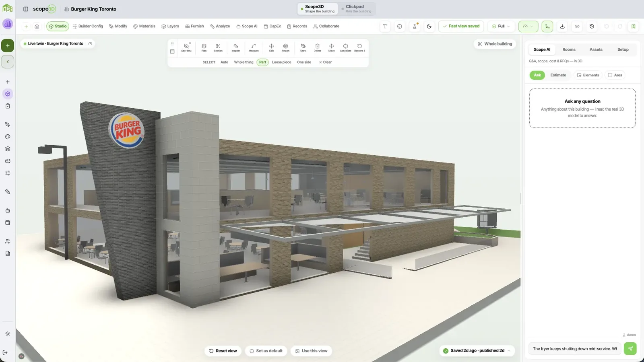
Task: Select the Draw pen tool
Action: click(303, 47)
